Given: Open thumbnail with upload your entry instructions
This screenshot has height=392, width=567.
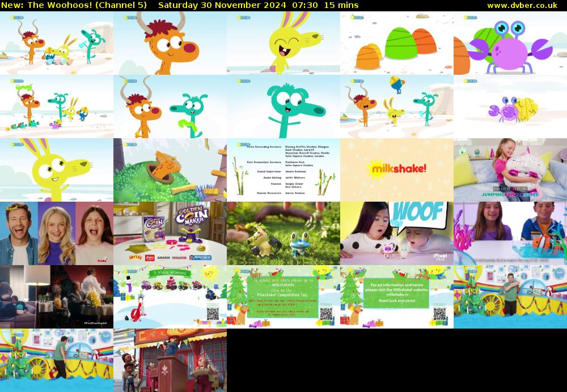Looking at the screenshot, I should point(283,297).
